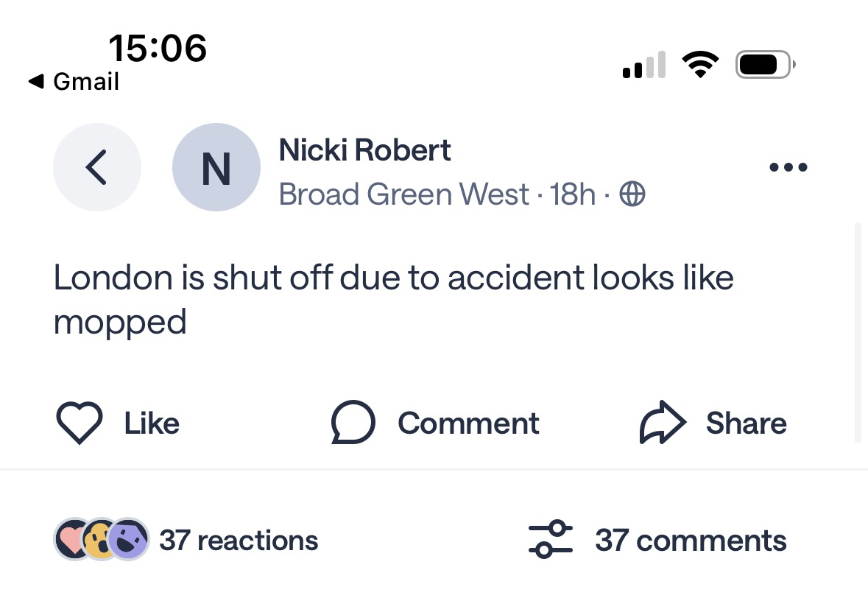This screenshot has width=868, height=612.
Task: Return to the Gmail app
Action: point(74,81)
